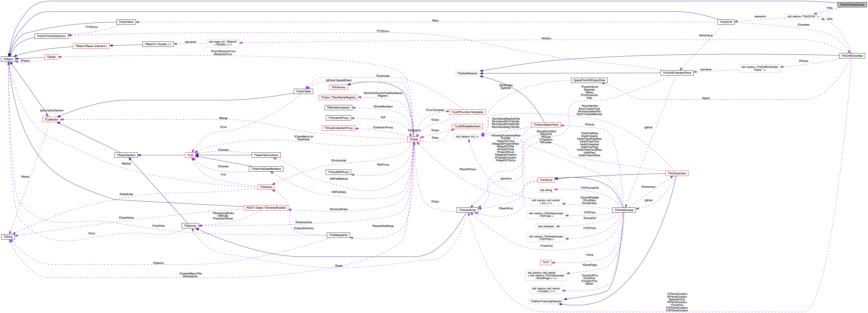Click the std::vector< THcHodoscope::TOFCalc > node

point(546,214)
